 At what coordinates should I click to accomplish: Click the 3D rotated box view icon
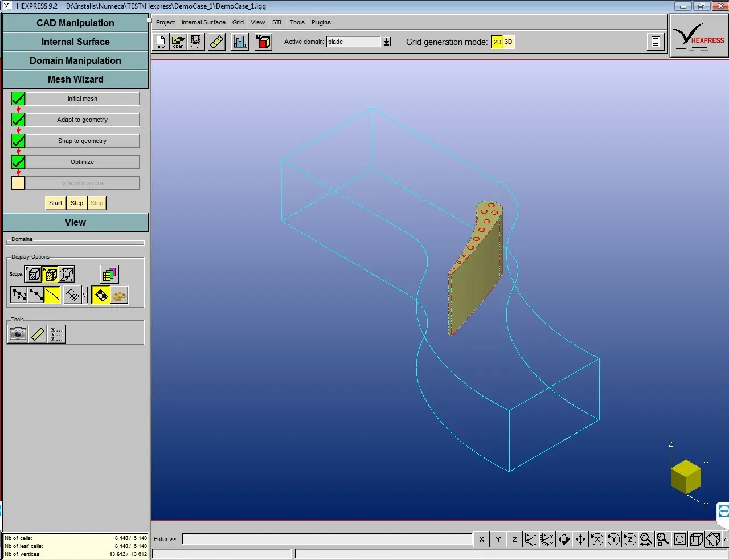point(712,539)
